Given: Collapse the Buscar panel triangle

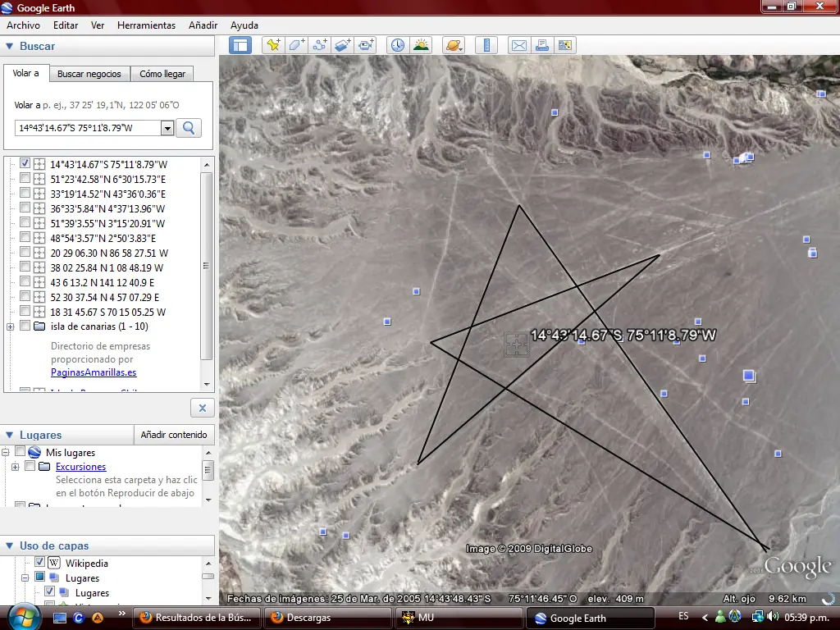Looking at the screenshot, I should coord(10,46).
